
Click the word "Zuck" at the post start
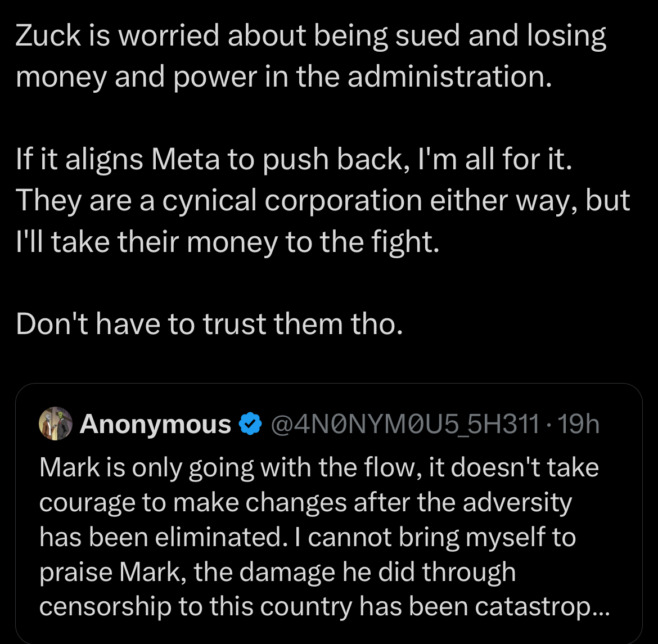pyautogui.click(x=48, y=35)
